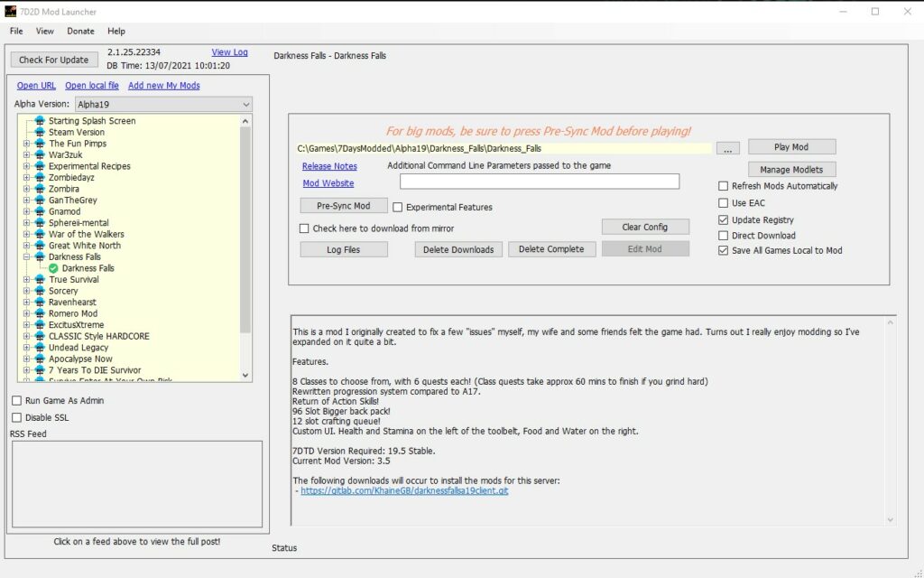Expand The Fun Pimps node
This screenshot has height=578, width=924.
(26, 144)
